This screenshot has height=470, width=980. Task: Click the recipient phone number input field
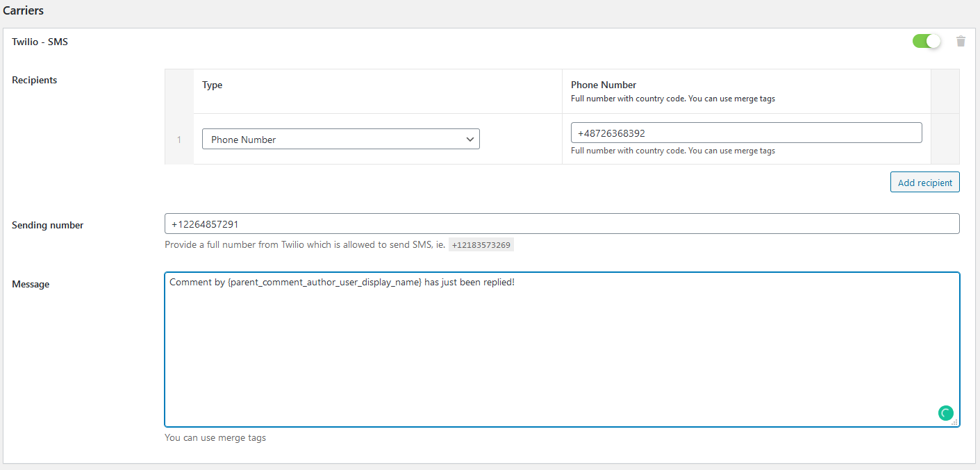tap(746, 133)
